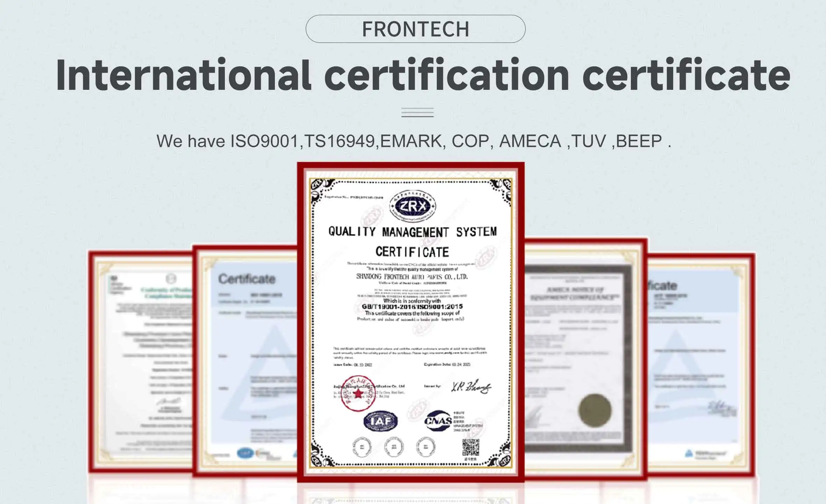Click the Y.R. Zhang signature on the certificate

(x=471, y=387)
